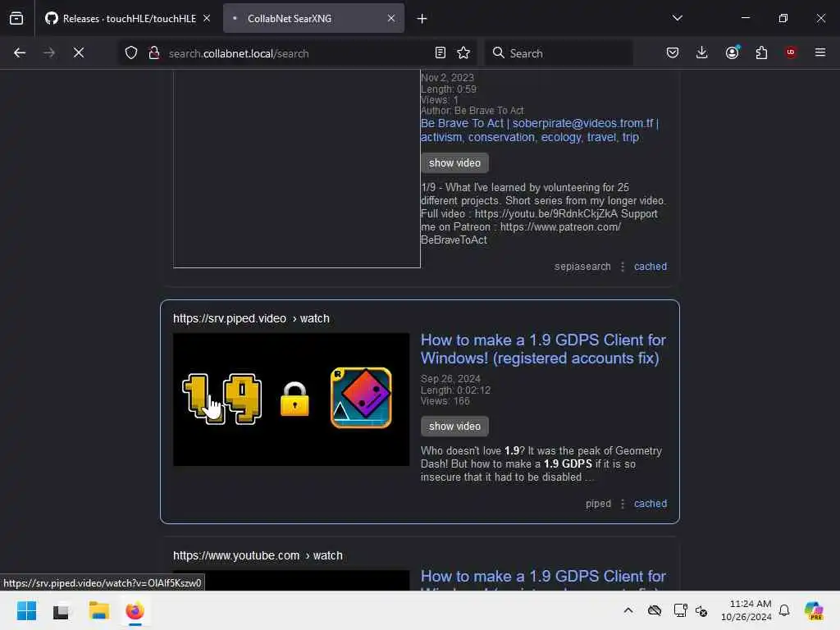Click show video under Be Brave To Act result
Image resolution: width=840 pixels, height=630 pixels.
tap(454, 163)
